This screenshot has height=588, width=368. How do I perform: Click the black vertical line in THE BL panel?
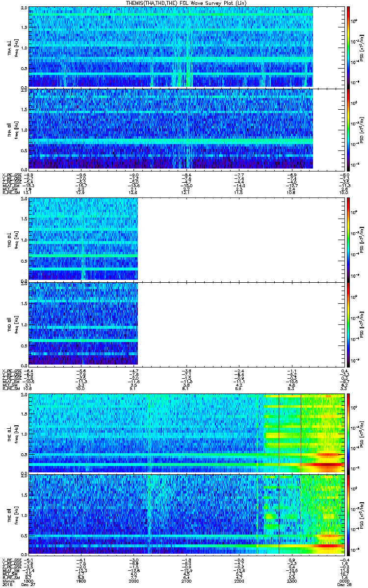click(301, 433)
